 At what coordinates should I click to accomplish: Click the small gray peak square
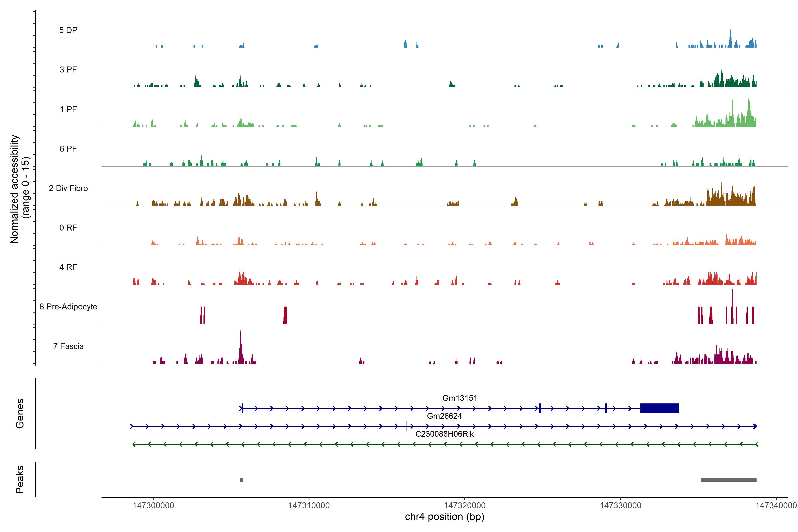pos(241,480)
